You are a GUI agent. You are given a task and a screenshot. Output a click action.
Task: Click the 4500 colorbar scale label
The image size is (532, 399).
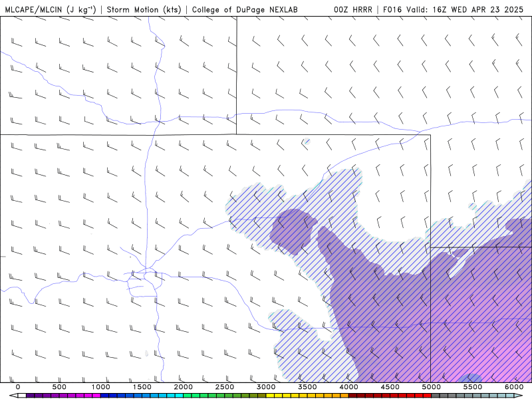click(390, 387)
